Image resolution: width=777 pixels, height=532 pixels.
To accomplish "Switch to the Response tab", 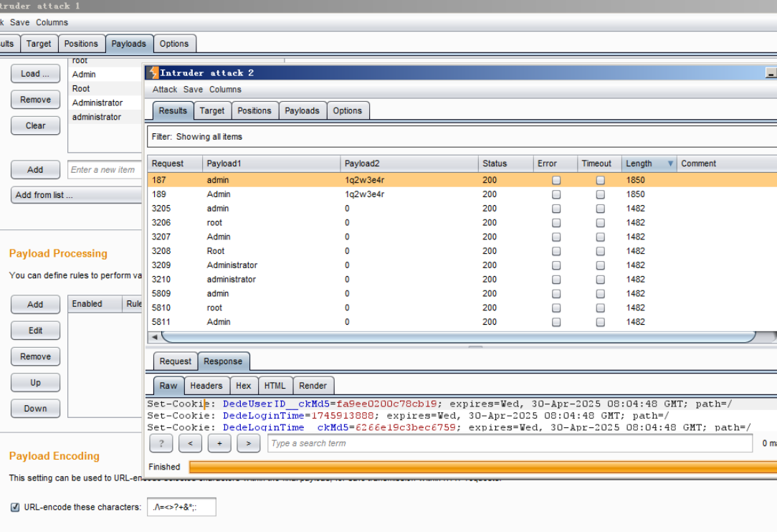I will [x=223, y=361].
